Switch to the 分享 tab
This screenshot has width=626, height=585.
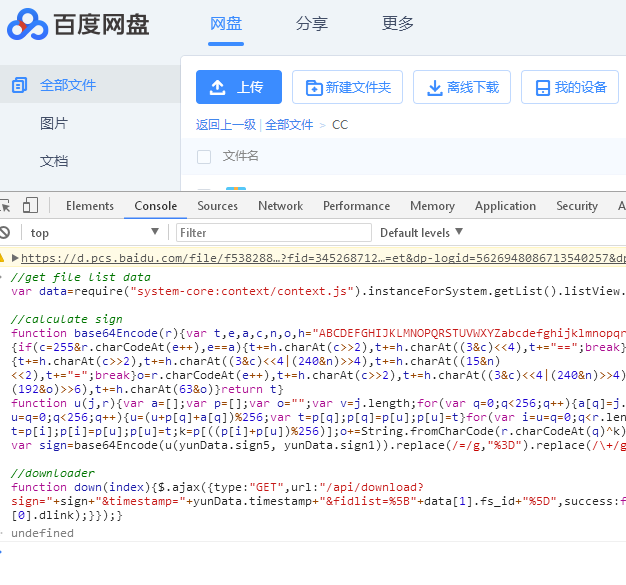[312, 24]
